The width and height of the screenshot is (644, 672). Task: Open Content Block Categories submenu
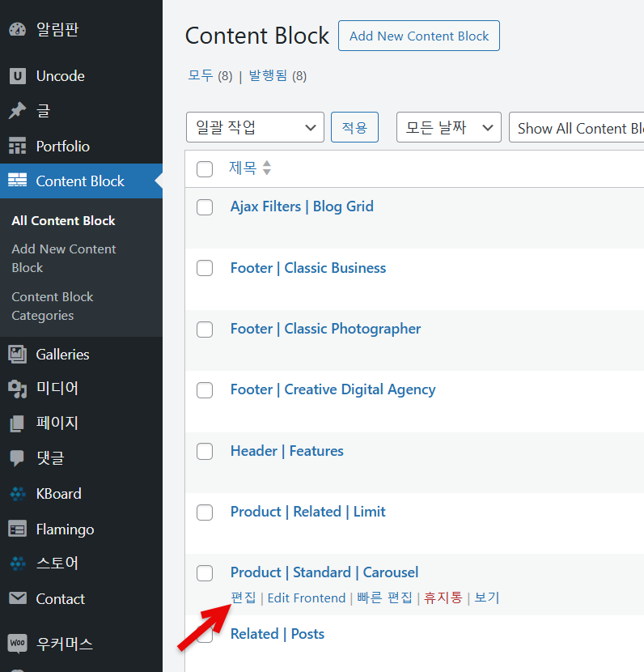pyautogui.click(x=53, y=306)
